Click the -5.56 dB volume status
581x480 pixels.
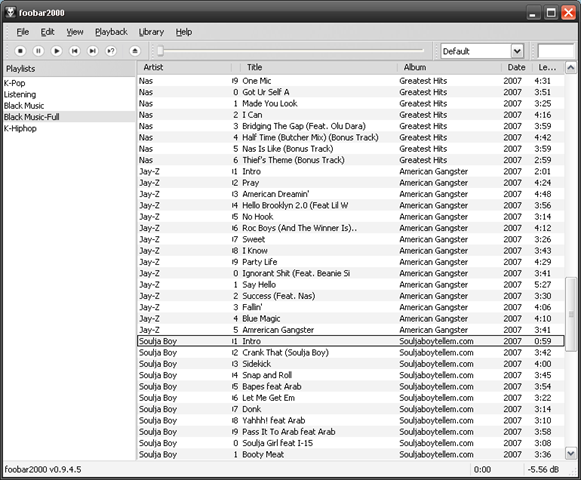click(543, 470)
